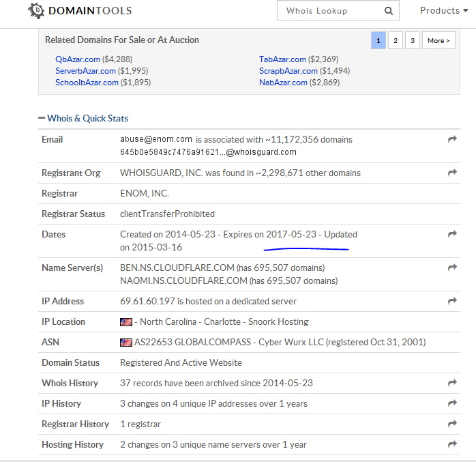The height and width of the screenshot is (462, 476).
Task: Click the search magnifier icon
Action: click(389, 11)
